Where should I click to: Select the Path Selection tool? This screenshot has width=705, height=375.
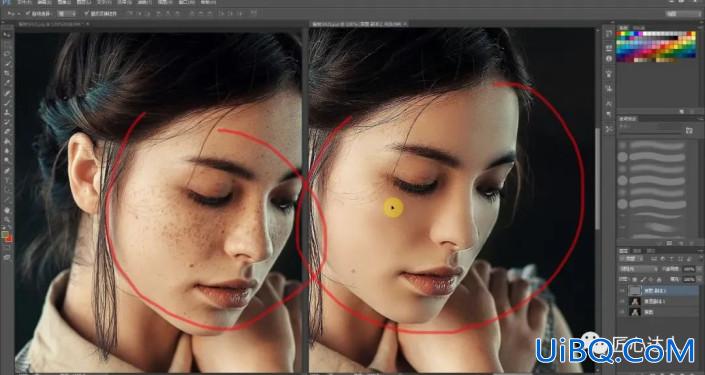8,190
